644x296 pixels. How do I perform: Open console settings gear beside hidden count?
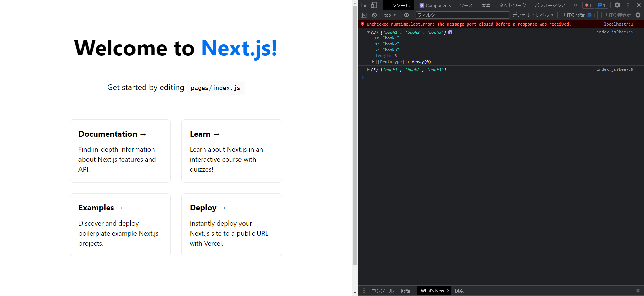click(638, 15)
